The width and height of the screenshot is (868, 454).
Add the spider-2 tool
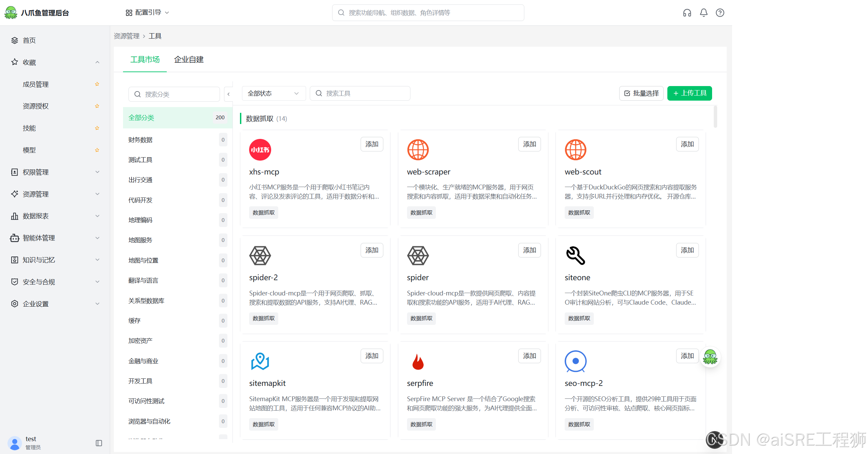pyautogui.click(x=372, y=250)
